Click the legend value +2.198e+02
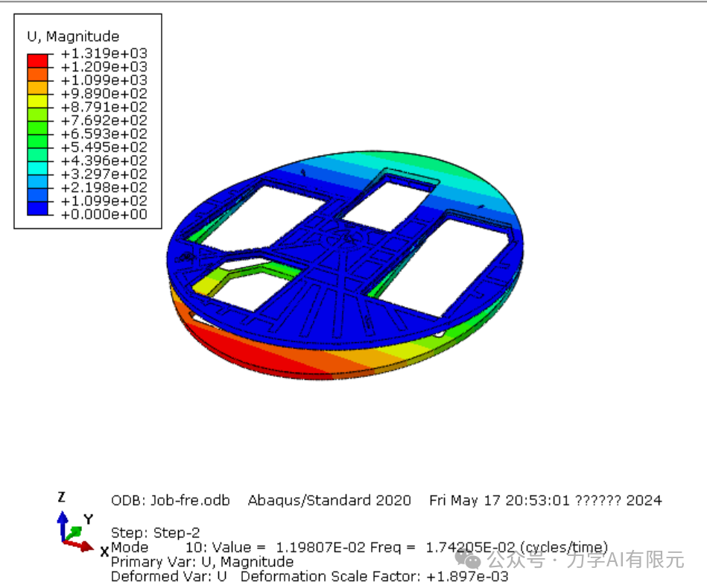The height and width of the screenshot is (588, 707). click(104, 188)
